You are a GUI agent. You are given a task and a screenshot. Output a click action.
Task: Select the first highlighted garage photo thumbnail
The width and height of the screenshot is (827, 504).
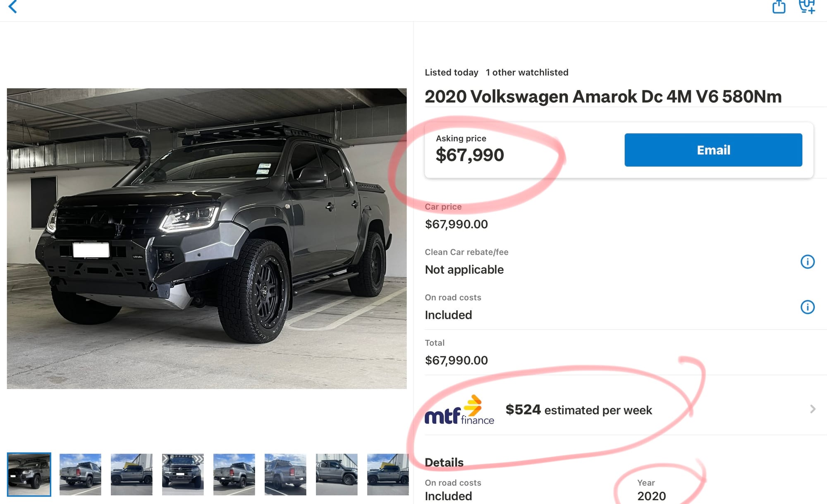tap(29, 474)
